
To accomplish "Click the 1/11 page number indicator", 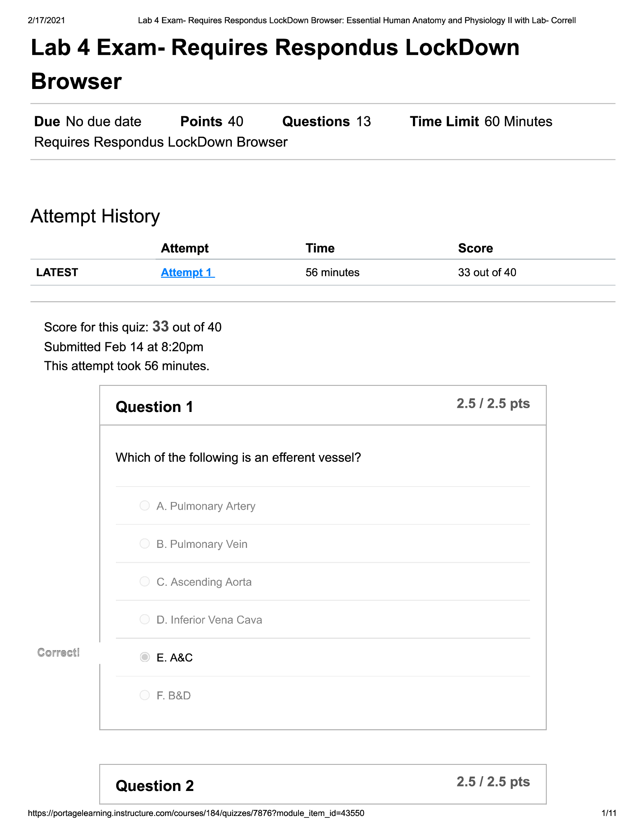I will coord(608,813).
